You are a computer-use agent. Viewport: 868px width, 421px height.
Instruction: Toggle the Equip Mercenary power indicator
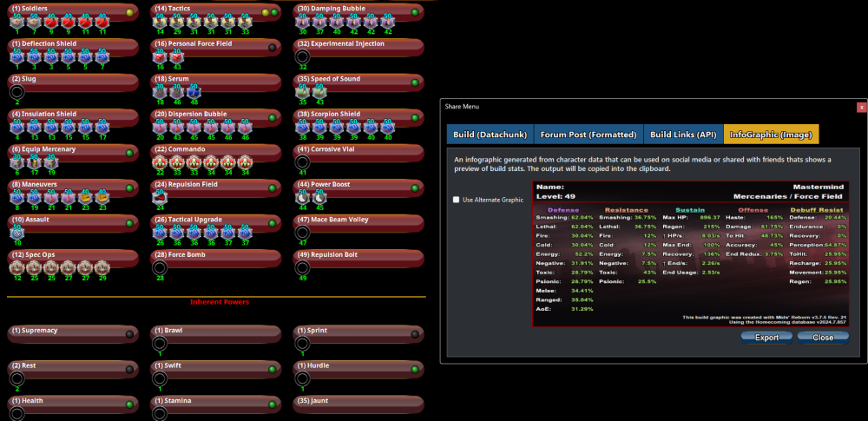[x=129, y=152]
